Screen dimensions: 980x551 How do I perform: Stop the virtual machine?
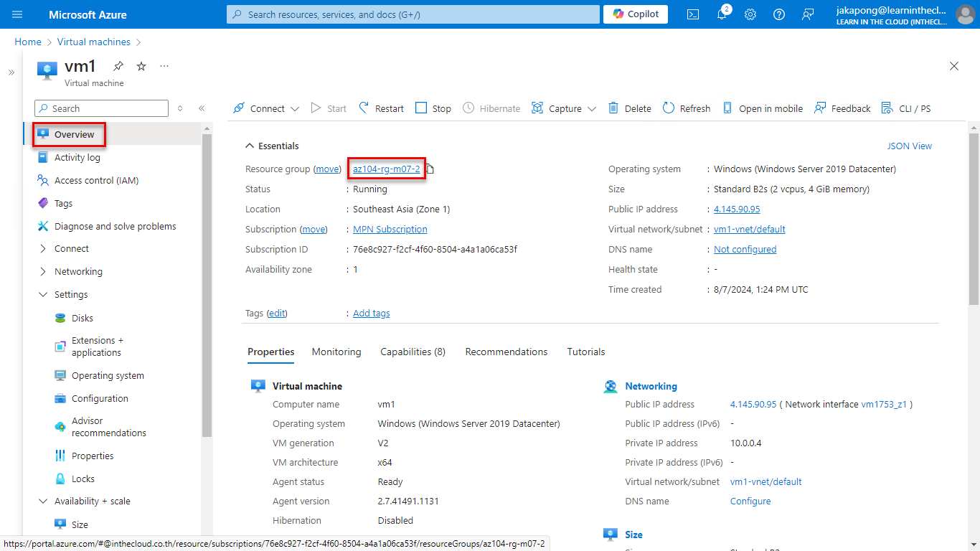433,108
